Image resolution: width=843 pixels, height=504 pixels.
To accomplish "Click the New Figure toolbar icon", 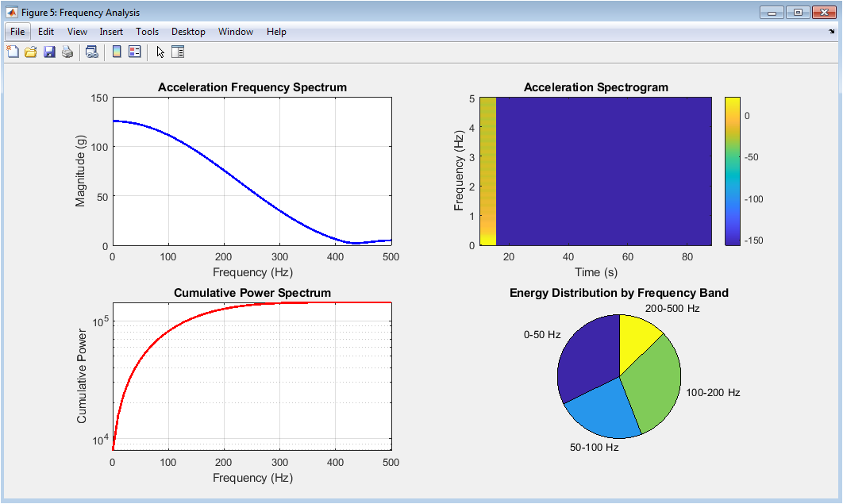I will (13, 52).
